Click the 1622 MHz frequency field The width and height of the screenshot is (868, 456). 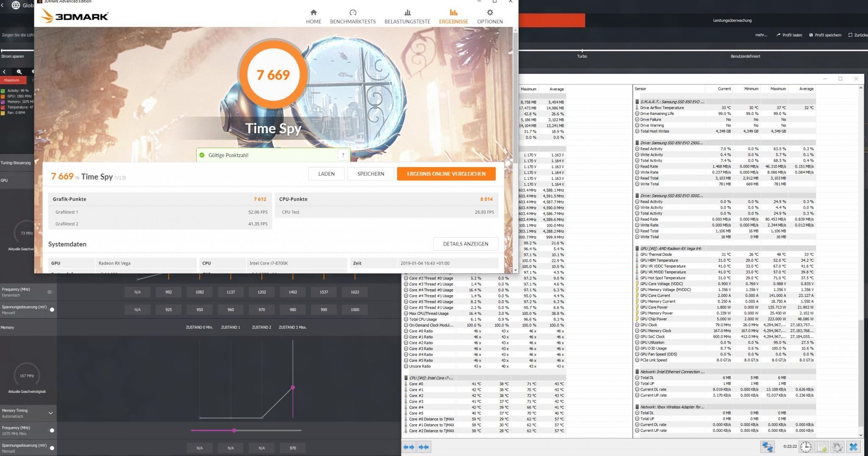click(x=355, y=292)
